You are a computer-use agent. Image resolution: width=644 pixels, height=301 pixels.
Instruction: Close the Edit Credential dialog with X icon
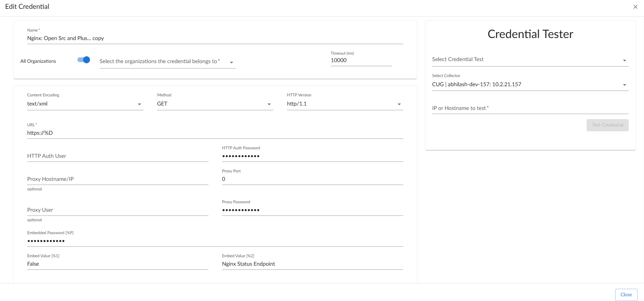click(x=635, y=7)
